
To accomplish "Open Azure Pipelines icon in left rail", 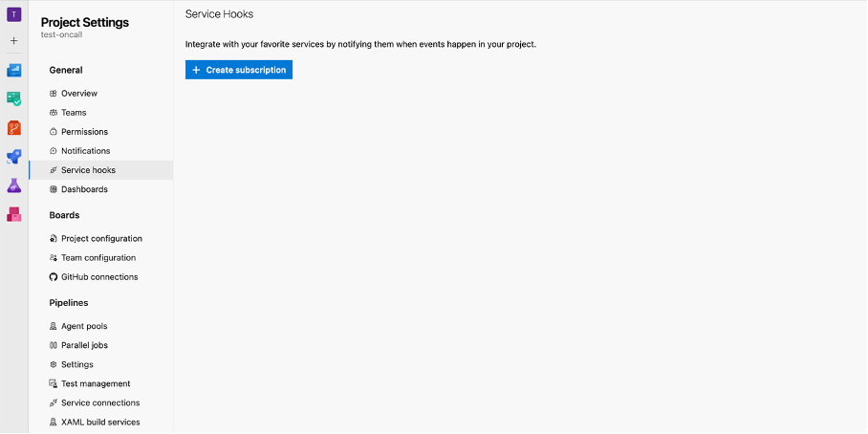I will pos(14,156).
